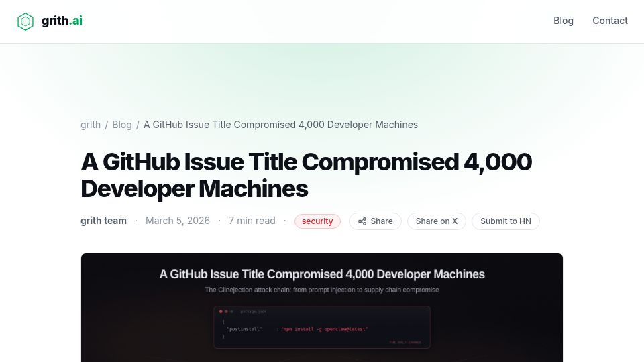Image resolution: width=644 pixels, height=362 pixels.
Task: Filter by the security tag
Action: (x=317, y=221)
